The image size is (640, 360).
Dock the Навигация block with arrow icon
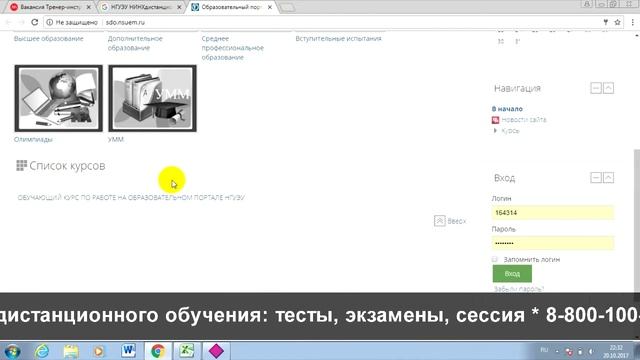coord(609,88)
